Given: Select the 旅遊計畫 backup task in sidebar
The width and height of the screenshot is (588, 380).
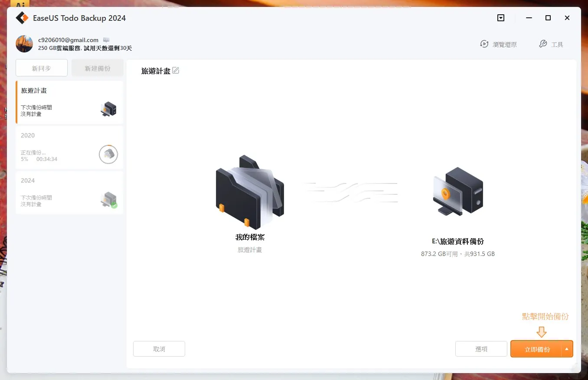Looking at the screenshot, I should pos(69,102).
